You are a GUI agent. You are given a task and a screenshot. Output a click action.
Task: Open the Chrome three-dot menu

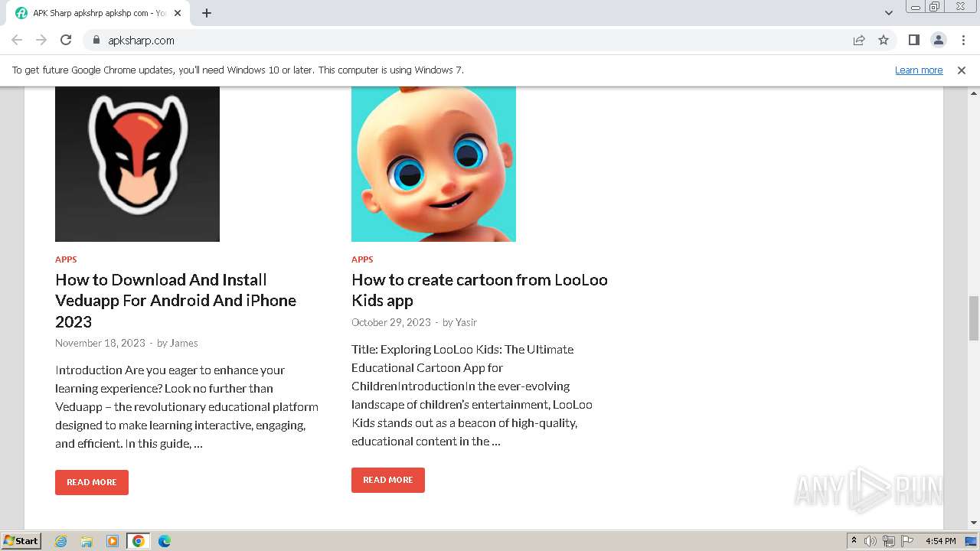[x=963, y=40]
